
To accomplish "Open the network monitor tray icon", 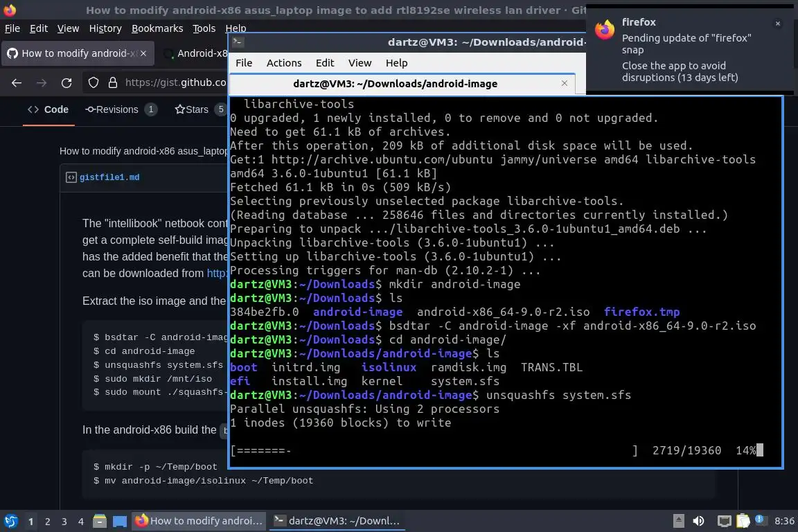I will [x=724, y=522].
